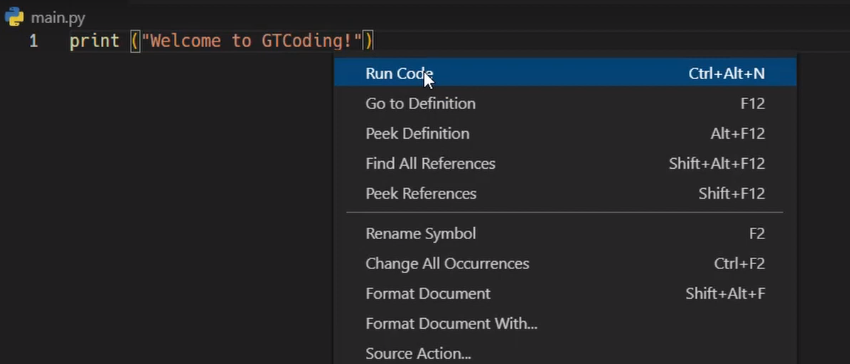
Task: Click the closing parenthesis at line end
Action: [x=368, y=41]
